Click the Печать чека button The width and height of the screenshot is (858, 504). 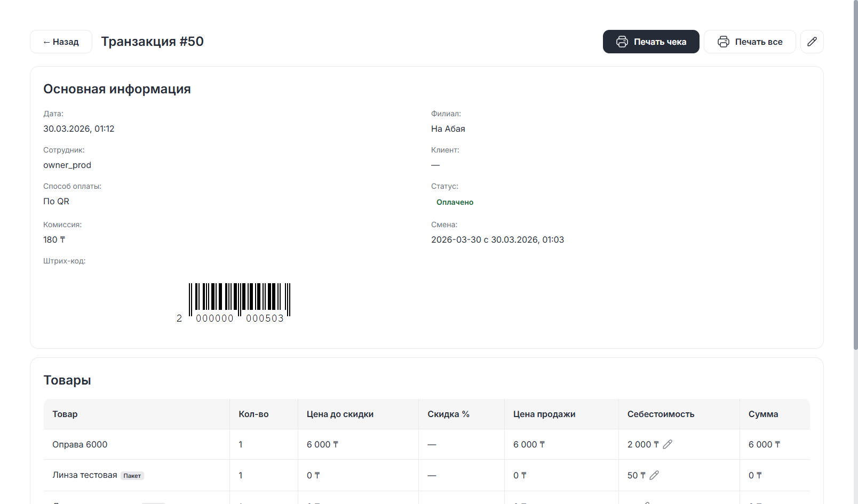[x=651, y=42]
